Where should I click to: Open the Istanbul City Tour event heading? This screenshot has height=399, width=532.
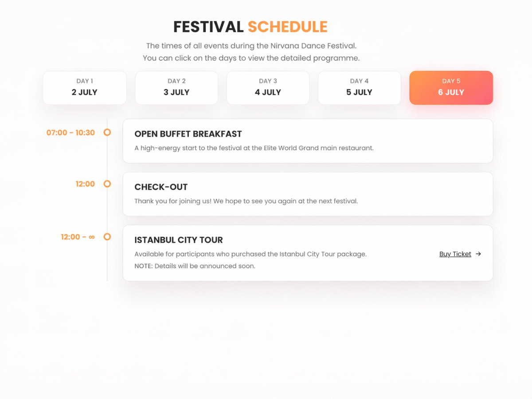179,240
